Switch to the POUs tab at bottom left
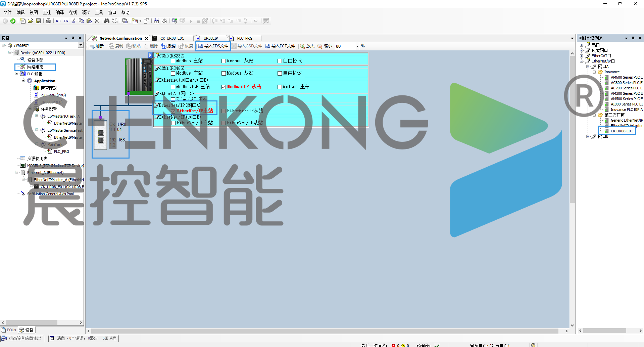644x347 pixels. [x=9, y=330]
